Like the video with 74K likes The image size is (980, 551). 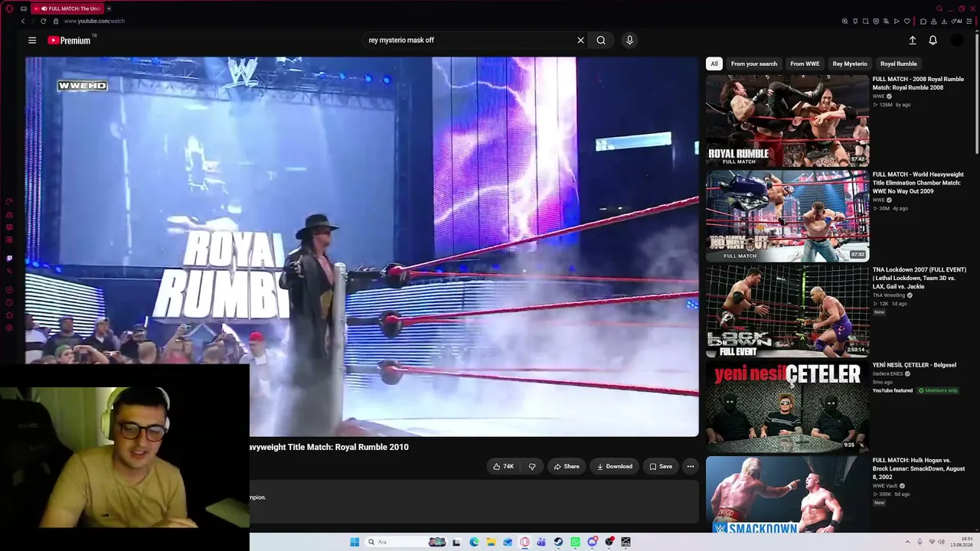[x=503, y=466]
